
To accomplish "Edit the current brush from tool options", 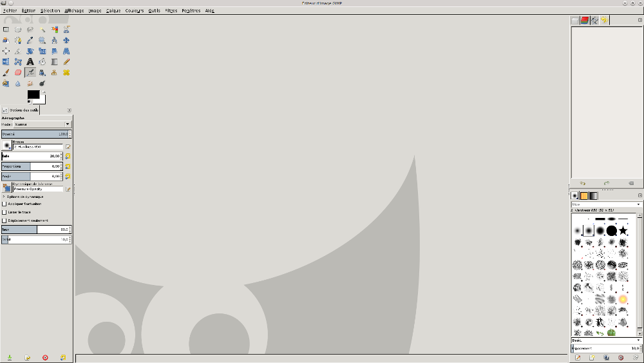I will [68, 147].
